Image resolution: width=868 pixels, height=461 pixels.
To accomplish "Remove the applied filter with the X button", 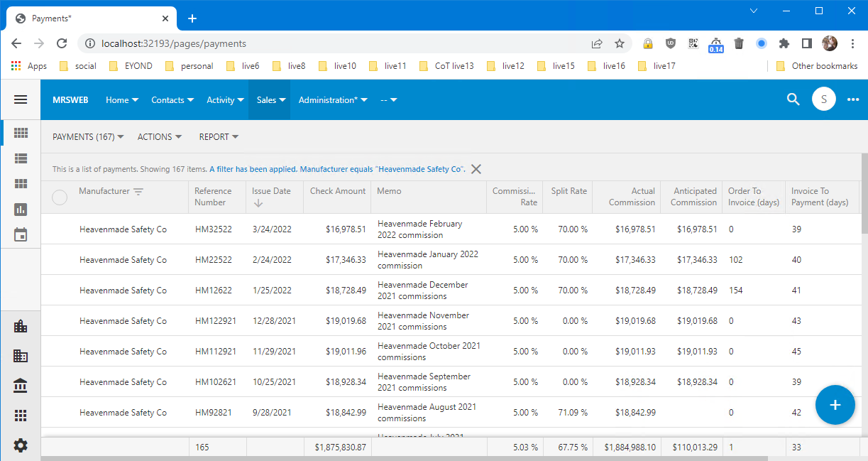I will click(476, 169).
